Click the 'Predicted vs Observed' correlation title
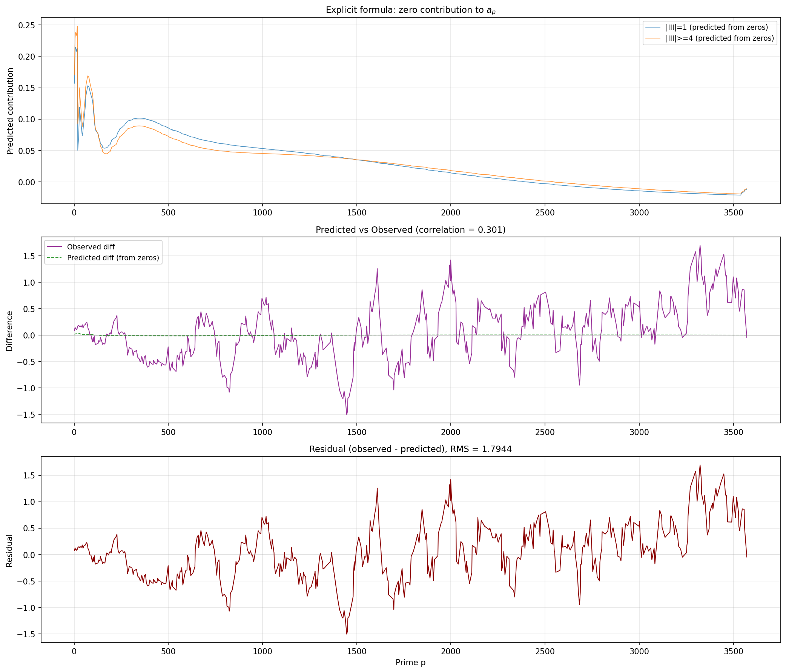786x672 pixels. [x=410, y=230]
